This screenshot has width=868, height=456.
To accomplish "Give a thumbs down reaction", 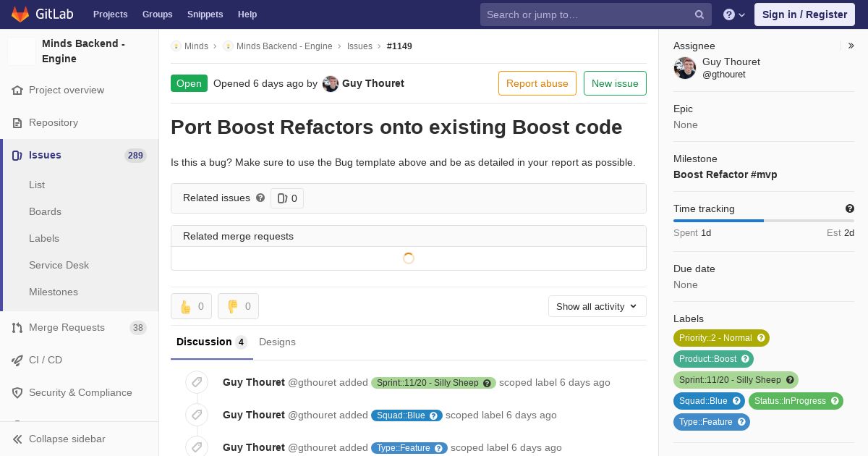I will point(238,306).
